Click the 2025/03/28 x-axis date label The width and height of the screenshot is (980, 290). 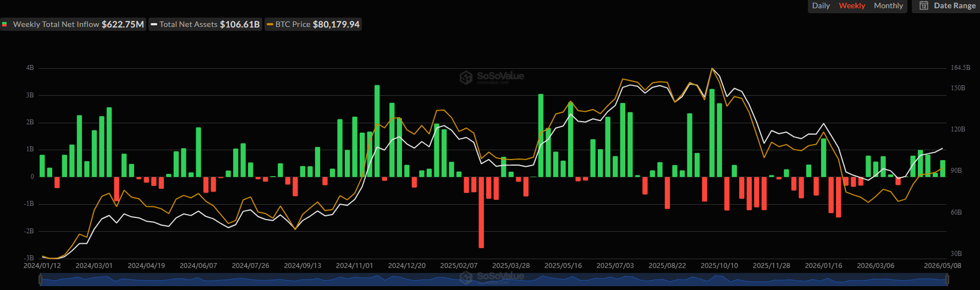(511, 265)
